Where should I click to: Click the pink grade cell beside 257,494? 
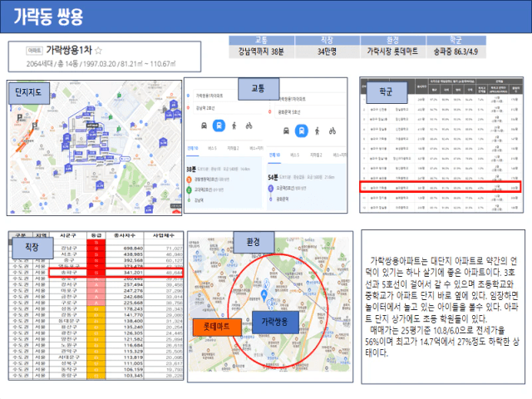pyautogui.click(x=96, y=284)
